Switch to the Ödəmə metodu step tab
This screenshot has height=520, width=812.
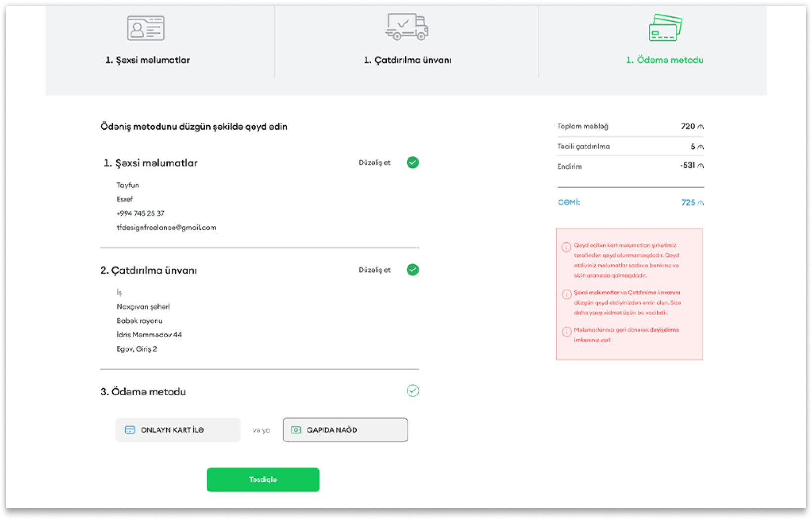point(664,60)
